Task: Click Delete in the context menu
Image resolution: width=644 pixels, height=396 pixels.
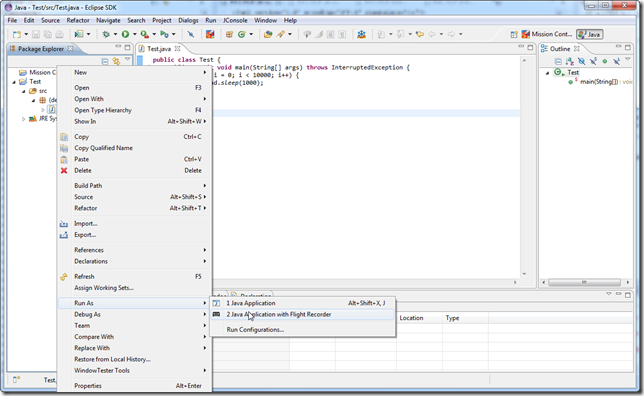Action: pyautogui.click(x=134, y=170)
